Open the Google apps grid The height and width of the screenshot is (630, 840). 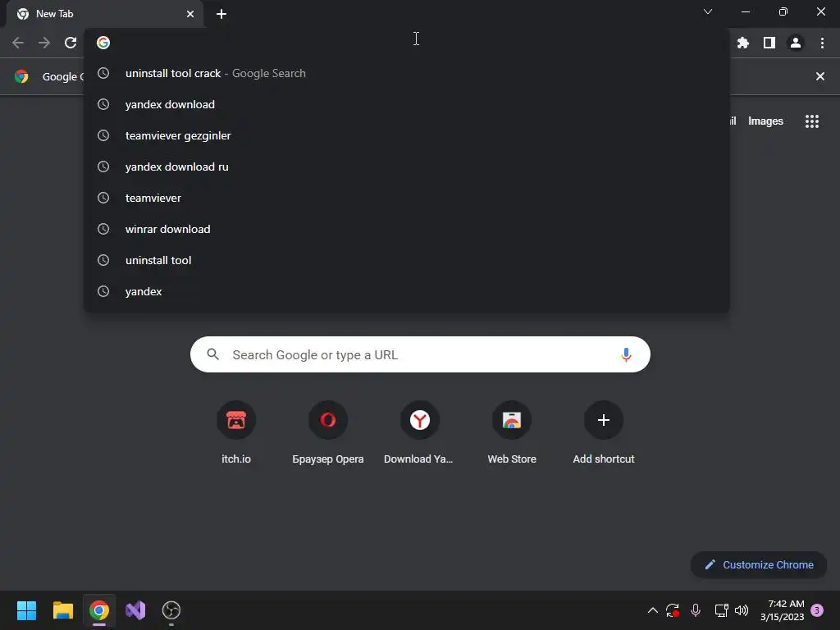(x=812, y=121)
